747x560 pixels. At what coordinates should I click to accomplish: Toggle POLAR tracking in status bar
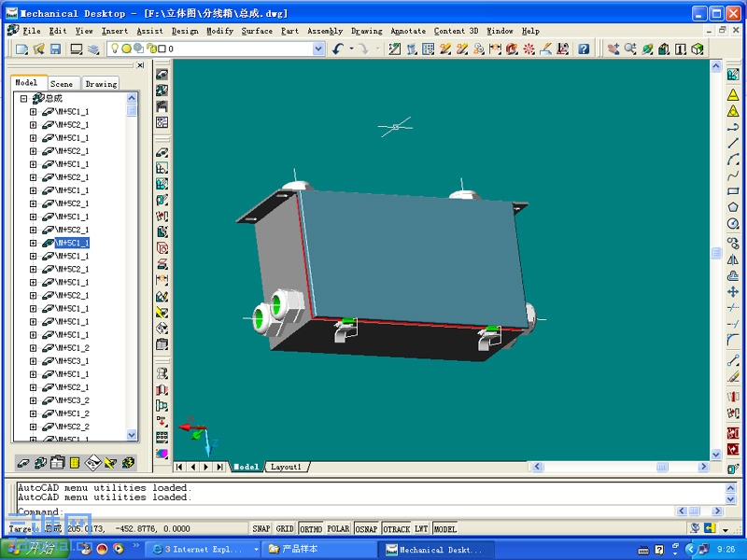click(338, 528)
